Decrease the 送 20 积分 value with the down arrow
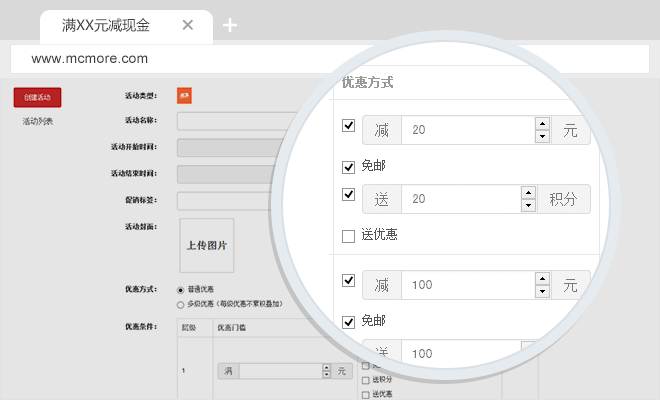Viewport: 660px width, 400px height. point(528,205)
